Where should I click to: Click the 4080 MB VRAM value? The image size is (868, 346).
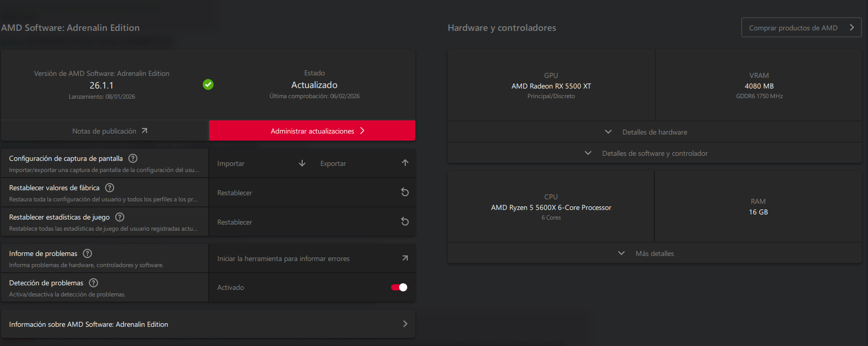(759, 86)
